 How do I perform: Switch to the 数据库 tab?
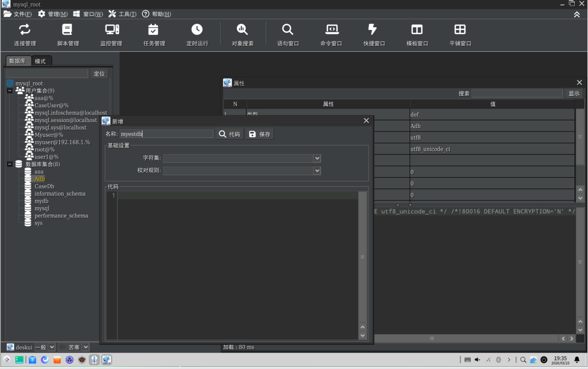[x=17, y=61]
